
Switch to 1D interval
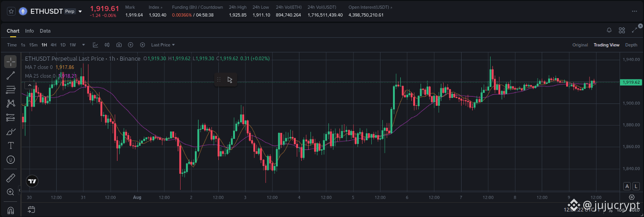[x=63, y=45]
